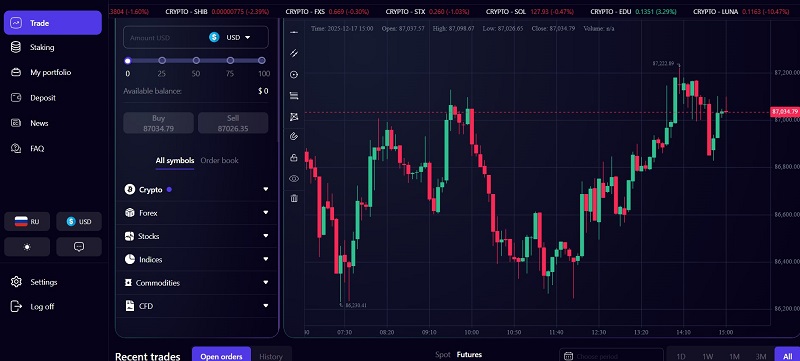Viewport: 800px width, 361px height.
Task: Set the amount slider to 25 percent
Action: pyautogui.click(x=162, y=61)
